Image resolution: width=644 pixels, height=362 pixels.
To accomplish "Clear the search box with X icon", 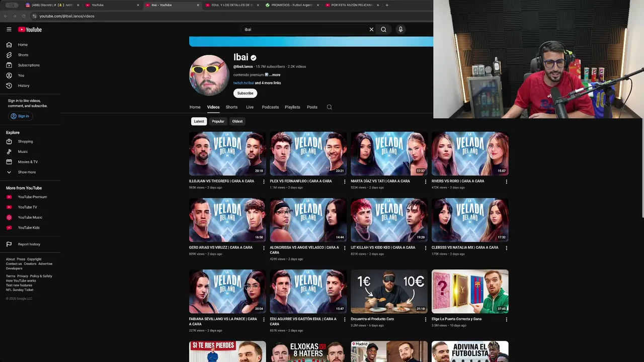I will 371,29.
